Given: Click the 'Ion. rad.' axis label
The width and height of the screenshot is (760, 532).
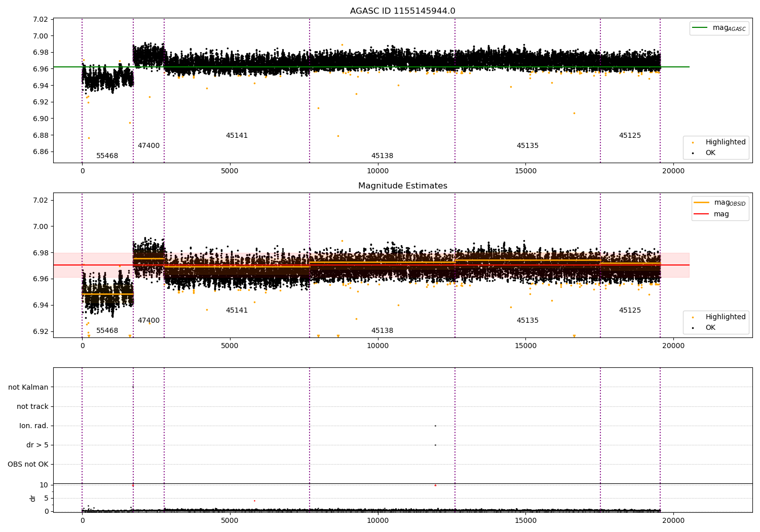Looking at the screenshot, I should pos(34,426).
